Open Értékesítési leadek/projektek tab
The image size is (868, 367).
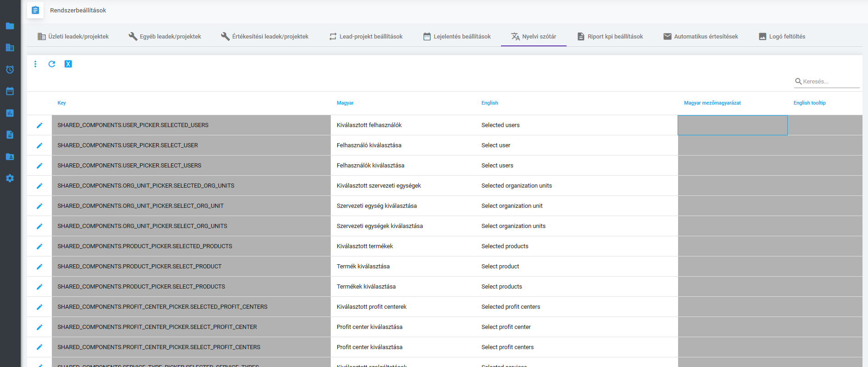click(265, 36)
